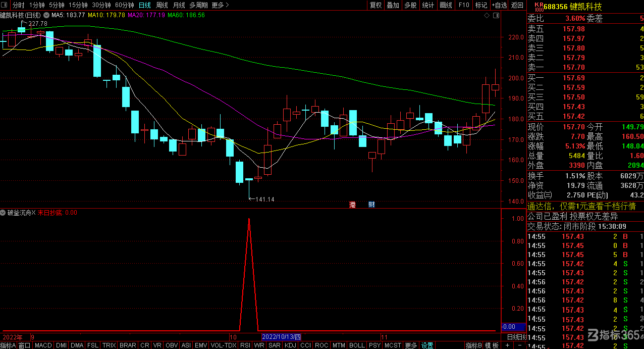
Task: Expand the arrow next to 健凯科技(日线)
Action: click(x=46, y=15)
